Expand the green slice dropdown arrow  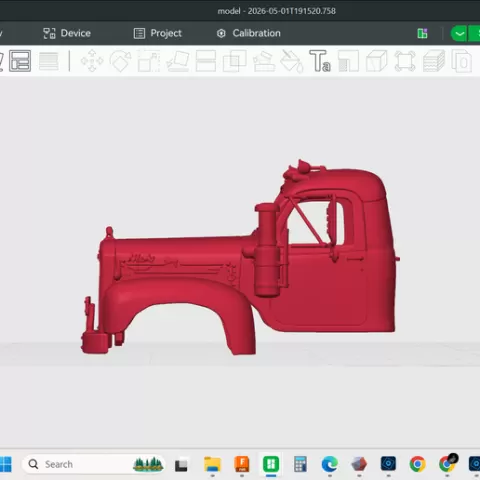click(459, 34)
